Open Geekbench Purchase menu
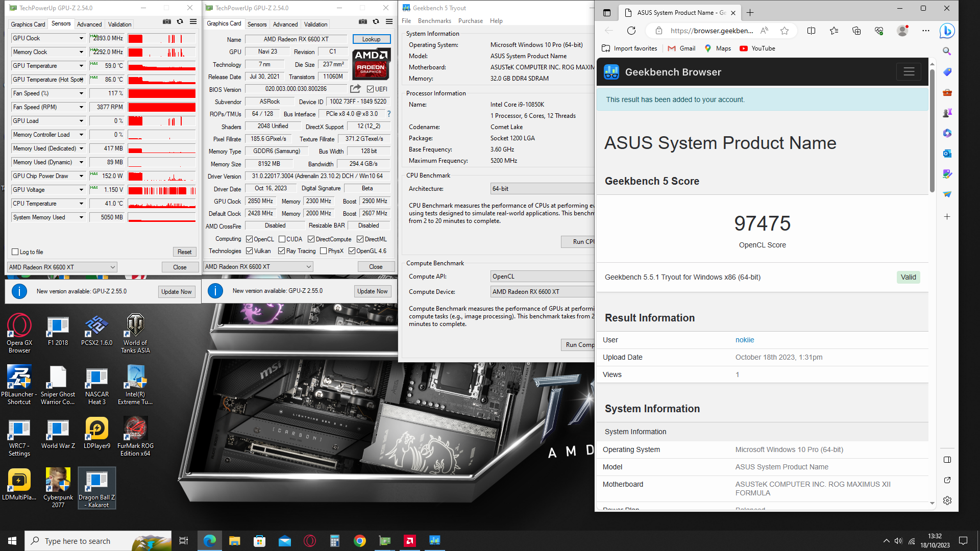 (470, 21)
